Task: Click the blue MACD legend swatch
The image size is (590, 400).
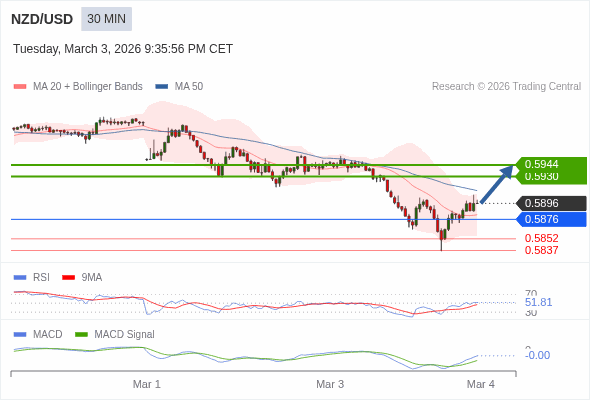Action: pyautogui.click(x=20, y=335)
